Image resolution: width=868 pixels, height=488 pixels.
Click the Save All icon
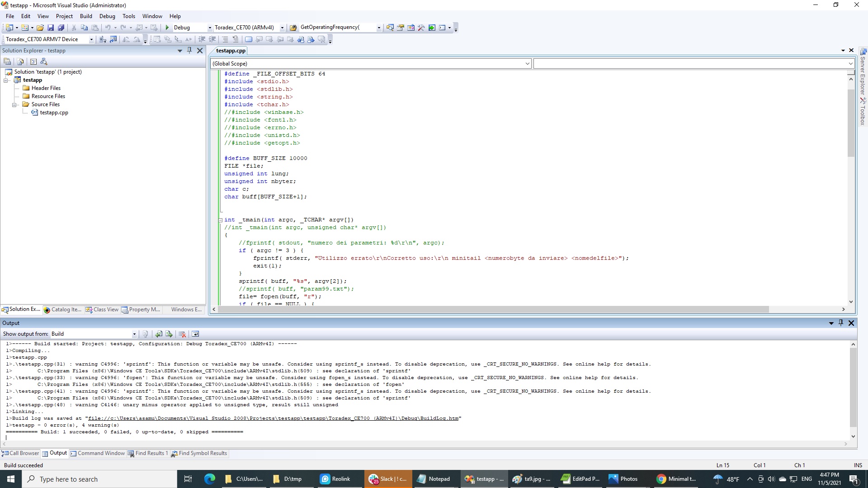[x=61, y=28]
